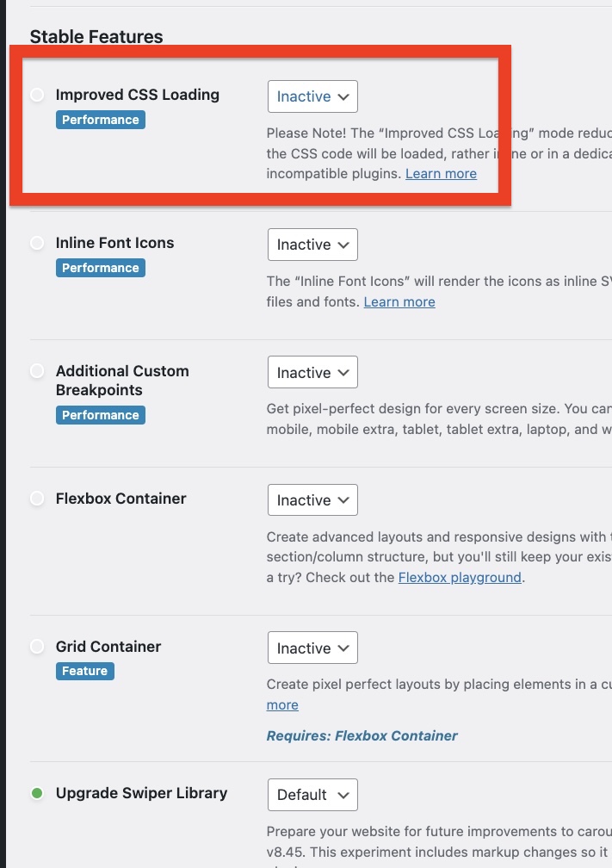Click Performance badge under Improved CSS Loading
Viewport: 612px width, 868px height.
100,120
